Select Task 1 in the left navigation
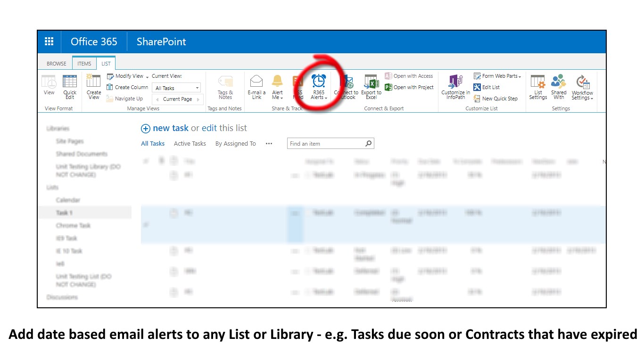 [64, 213]
